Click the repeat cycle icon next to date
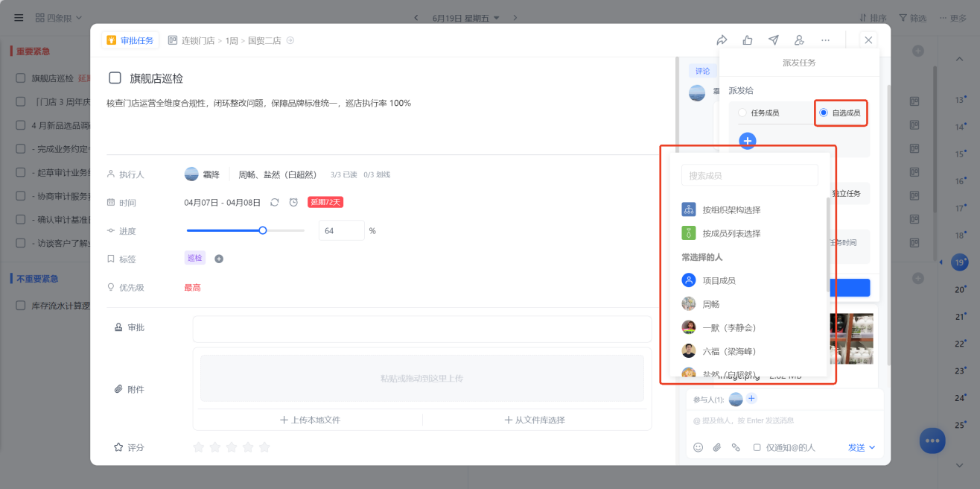Viewport: 980px width, 489px height. coord(275,202)
